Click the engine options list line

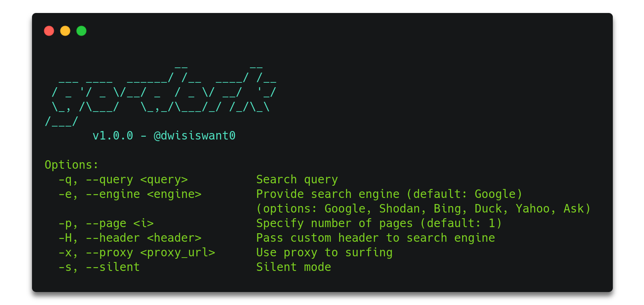point(423,208)
